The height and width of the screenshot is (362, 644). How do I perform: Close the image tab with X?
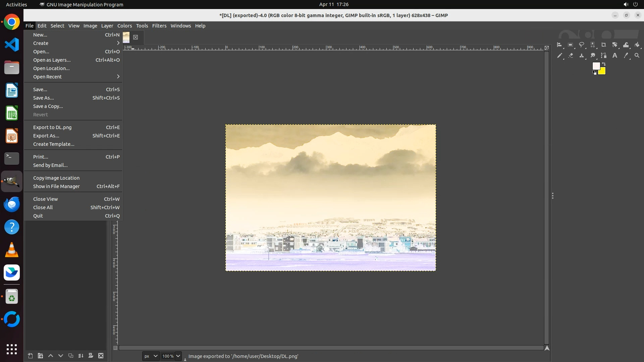coord(136,37)
